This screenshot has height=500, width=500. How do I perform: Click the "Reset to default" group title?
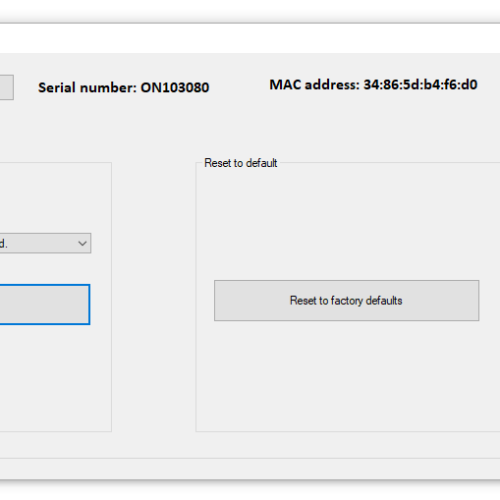coord(240,163)
